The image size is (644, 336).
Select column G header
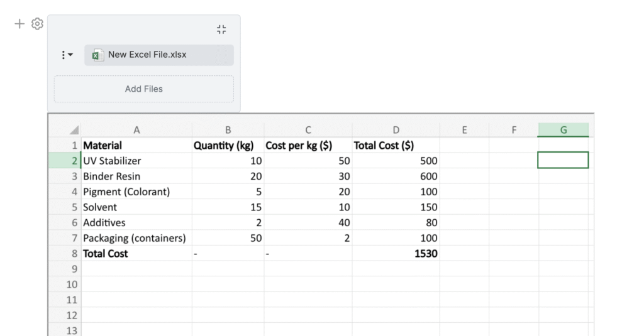(x=563, y=130)
